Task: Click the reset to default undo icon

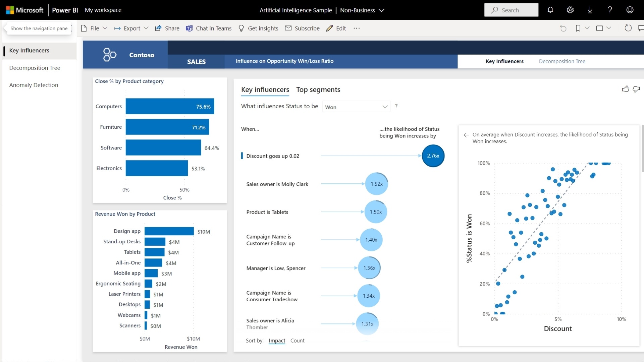Action: click(x=563, y=28)
